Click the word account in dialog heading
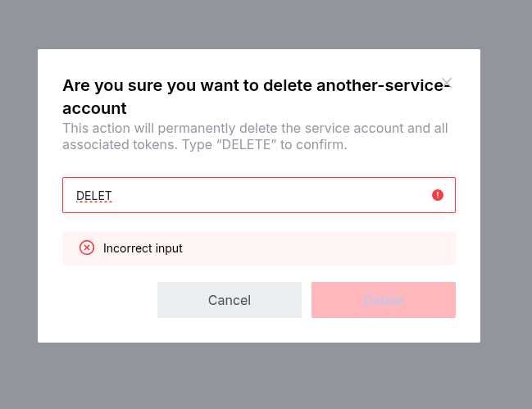Screen dimensions: 532x409 coord(94,108)
